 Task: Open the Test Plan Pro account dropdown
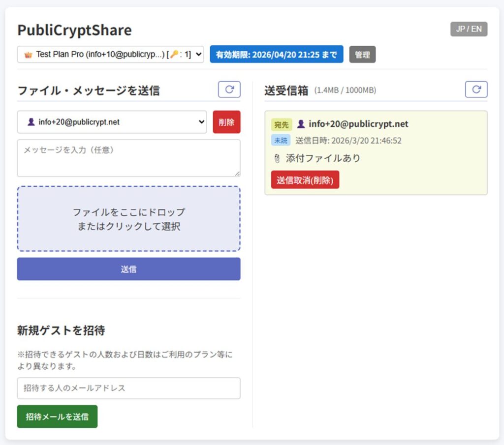click(x=110, y=55)
